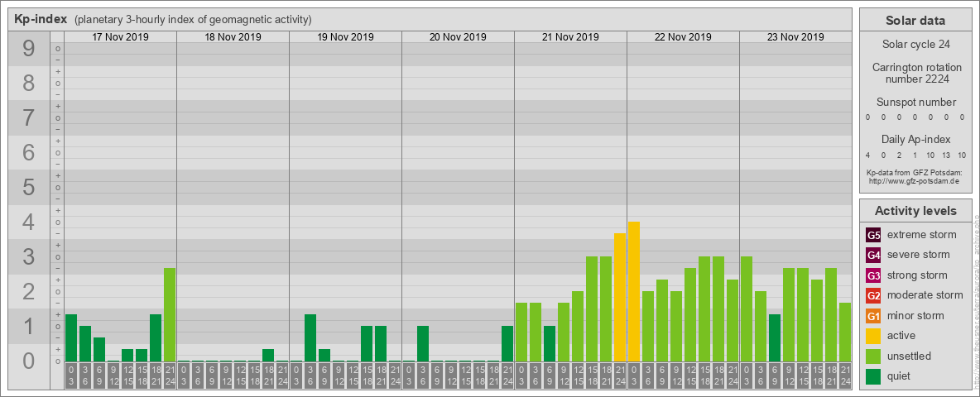Click the 'severe storm' legend label

point(919,255)
